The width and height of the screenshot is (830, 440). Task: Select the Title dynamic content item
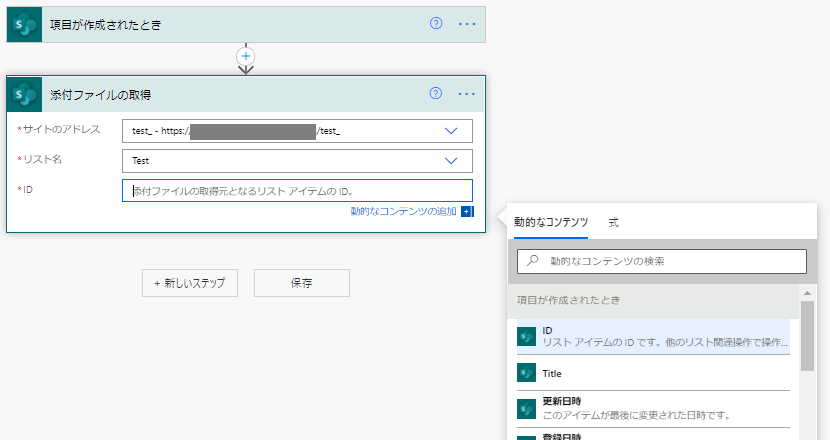coord(653,373)
